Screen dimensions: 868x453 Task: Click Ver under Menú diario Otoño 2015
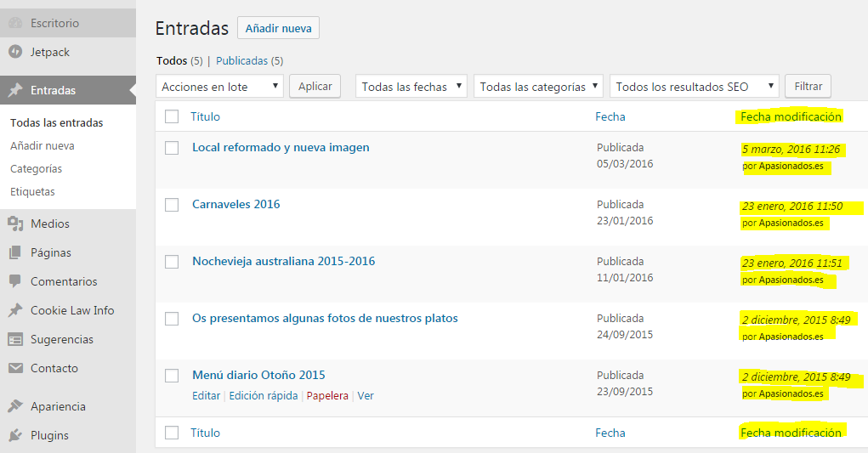pos(366,395)
